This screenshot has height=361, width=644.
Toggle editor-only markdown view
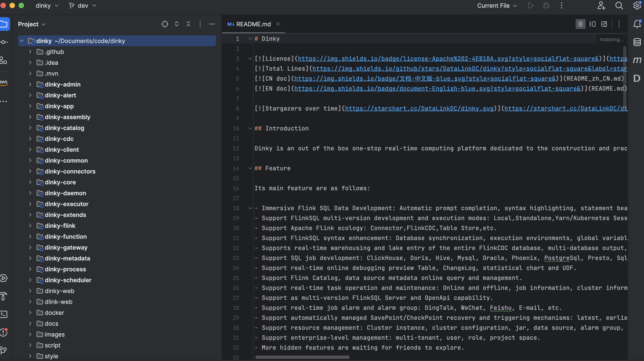[581, 24]
